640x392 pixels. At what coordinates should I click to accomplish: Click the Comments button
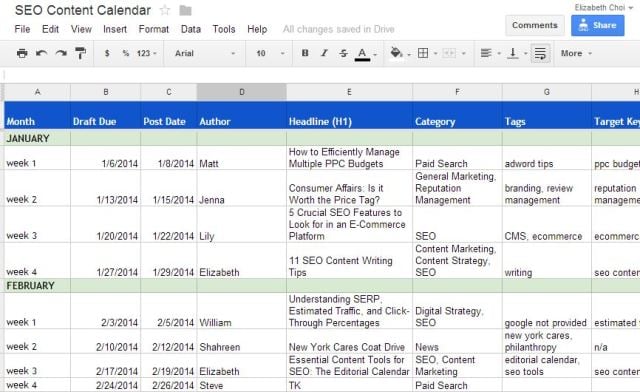(x=535, y=25)
